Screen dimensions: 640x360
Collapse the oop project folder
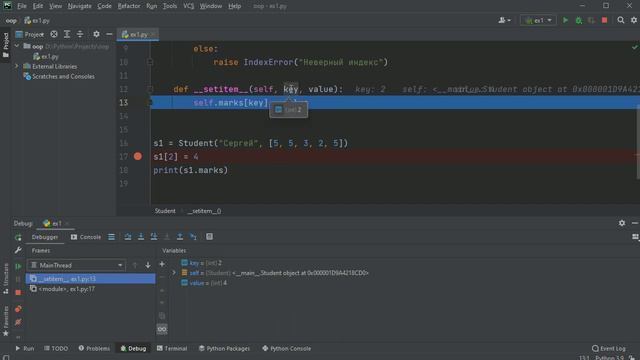pyautogui.click(x=17, y=46)
